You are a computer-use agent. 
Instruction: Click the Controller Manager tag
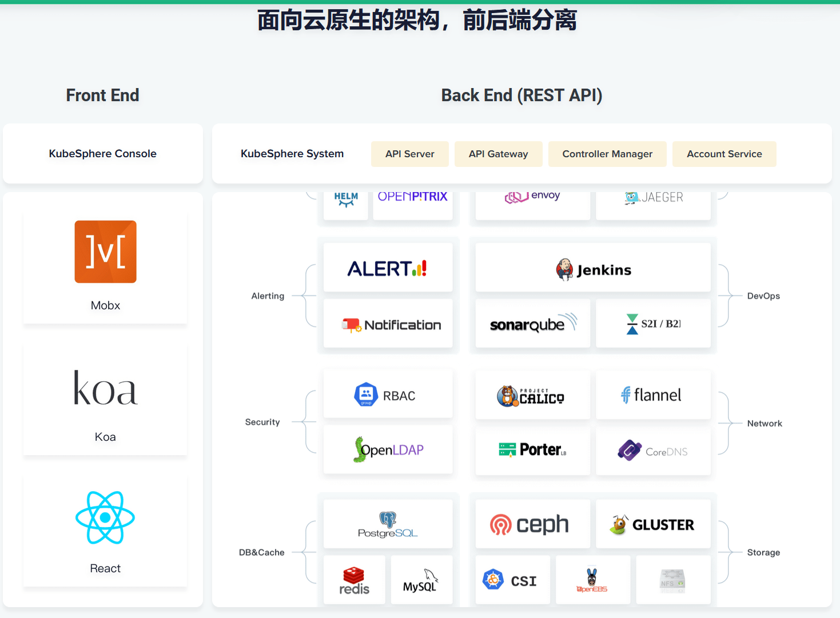(x=607, y=154)
